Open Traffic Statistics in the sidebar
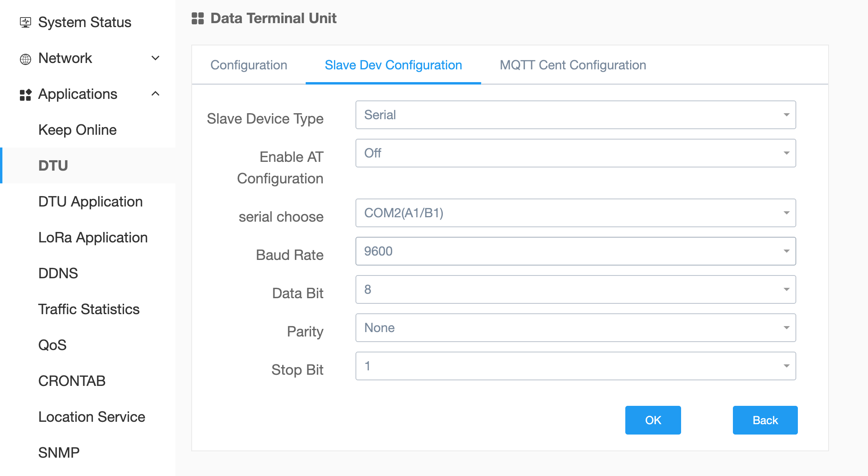Viewport: 868px width, 476px height. pos(89,309)
